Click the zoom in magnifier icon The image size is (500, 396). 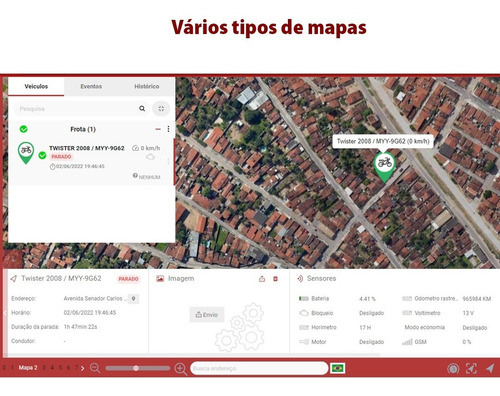coord(180,369)
